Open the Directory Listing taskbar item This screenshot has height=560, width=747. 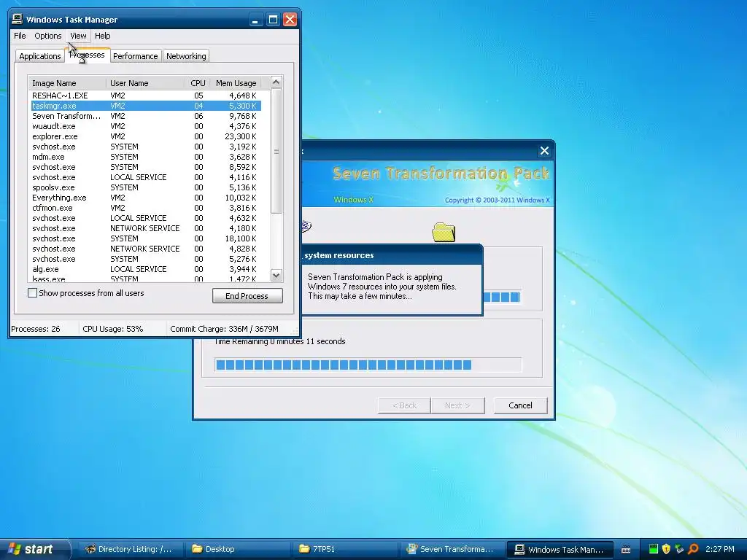tap(128, 549)
